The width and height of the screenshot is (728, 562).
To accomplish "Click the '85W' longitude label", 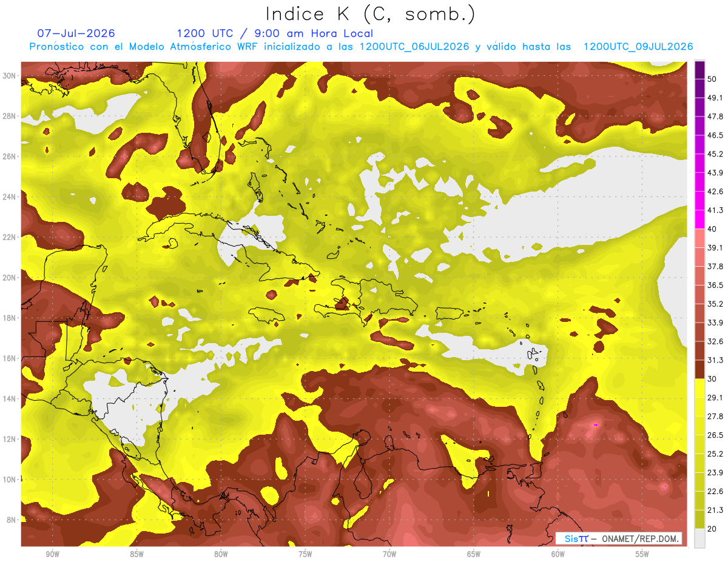I will point(136,555).
